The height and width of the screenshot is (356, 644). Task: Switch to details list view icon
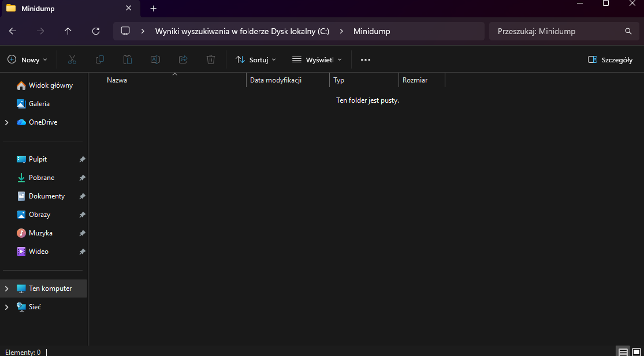(623, 352)
